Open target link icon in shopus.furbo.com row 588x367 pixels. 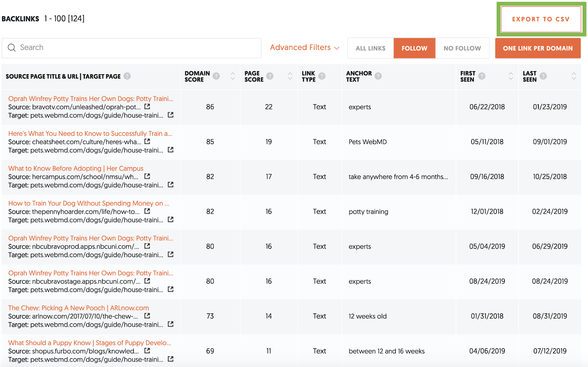171,359
